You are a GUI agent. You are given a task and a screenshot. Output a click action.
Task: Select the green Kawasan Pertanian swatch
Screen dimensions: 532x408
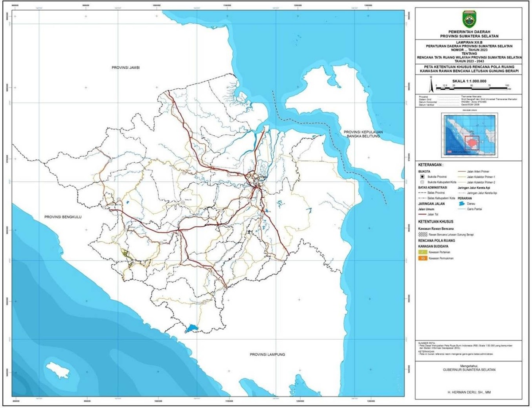pos(423,251)
